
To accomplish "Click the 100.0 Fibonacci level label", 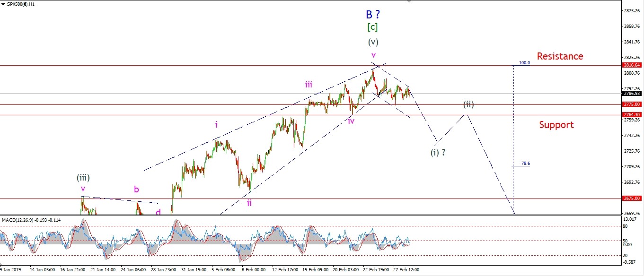I will click(524, 62).
